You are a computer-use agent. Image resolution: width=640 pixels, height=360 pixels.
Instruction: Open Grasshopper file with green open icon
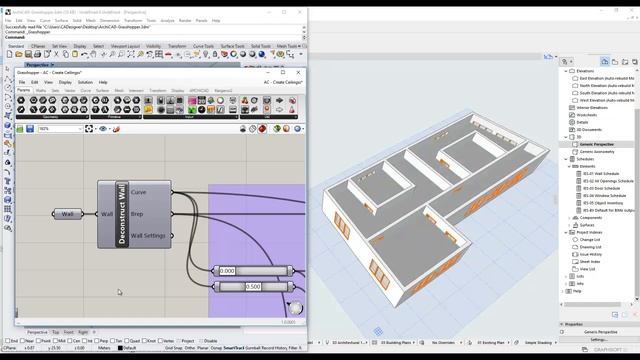click(20, 129)
